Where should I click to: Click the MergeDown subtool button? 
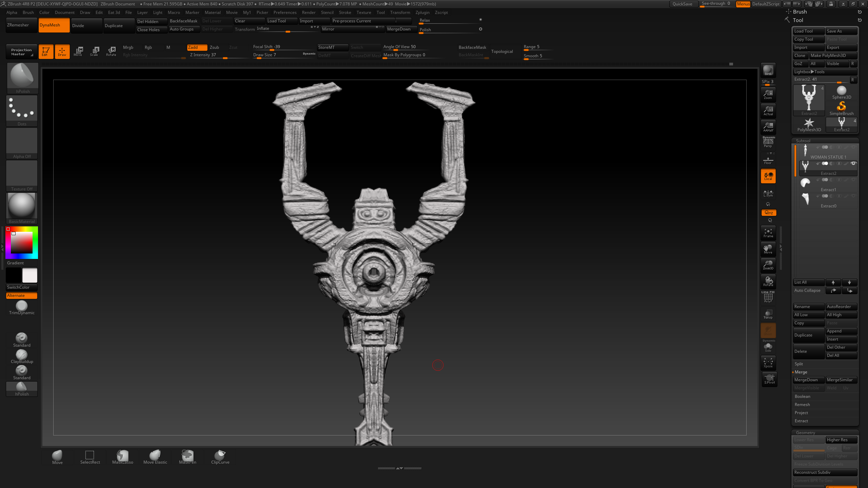pyautogui.click(x=808, y=380)
